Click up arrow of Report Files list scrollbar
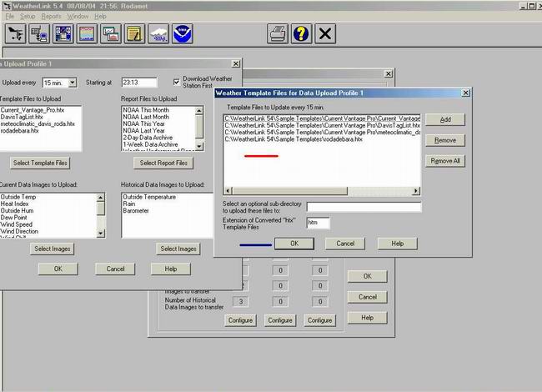The height and width of the screenshot is (392, 542). pyautogui.click(x=199, y=111)
